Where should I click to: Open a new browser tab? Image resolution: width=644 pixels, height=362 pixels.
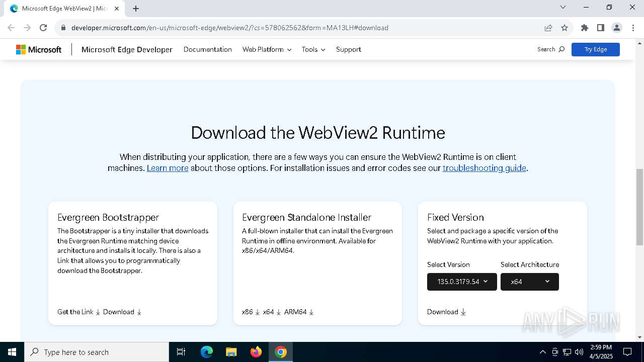[136, 9]
